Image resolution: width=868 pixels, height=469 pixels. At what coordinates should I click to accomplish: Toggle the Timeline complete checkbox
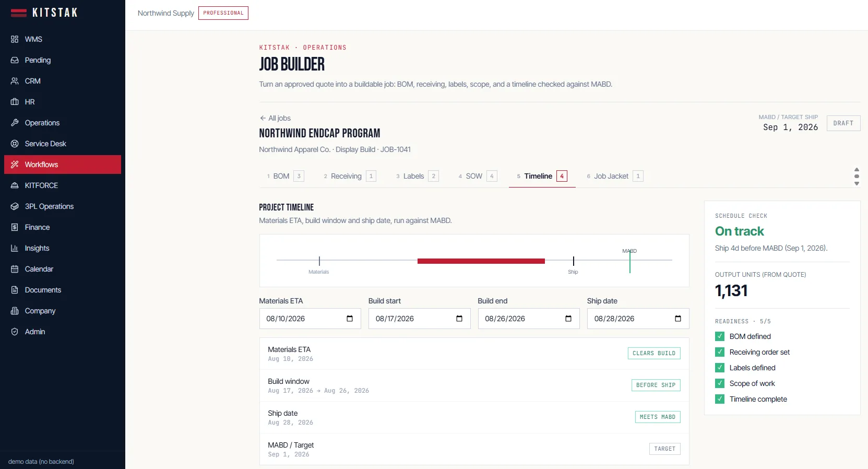tap(720, 399)
